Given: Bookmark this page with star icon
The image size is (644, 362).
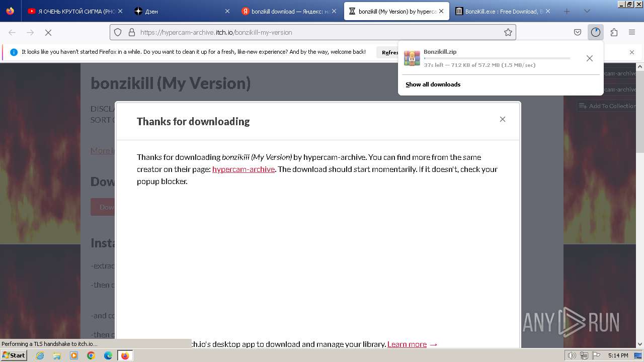Looking at the screenshot, I should [508, 32].
